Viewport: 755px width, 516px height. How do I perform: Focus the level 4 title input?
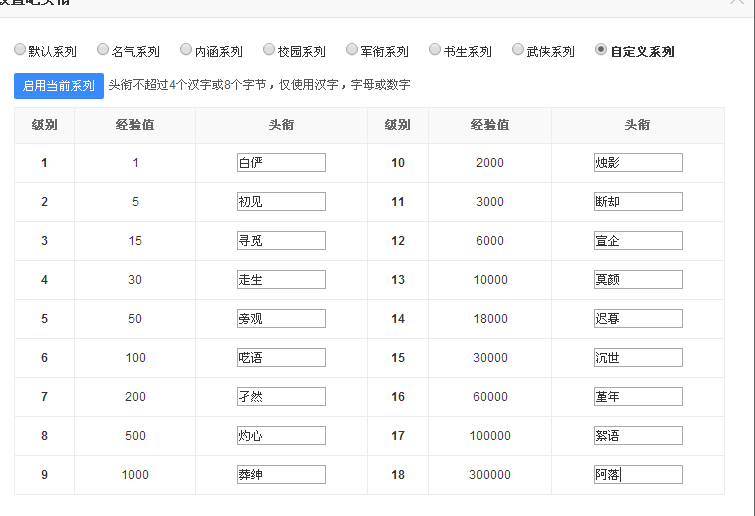coord(281,279)
